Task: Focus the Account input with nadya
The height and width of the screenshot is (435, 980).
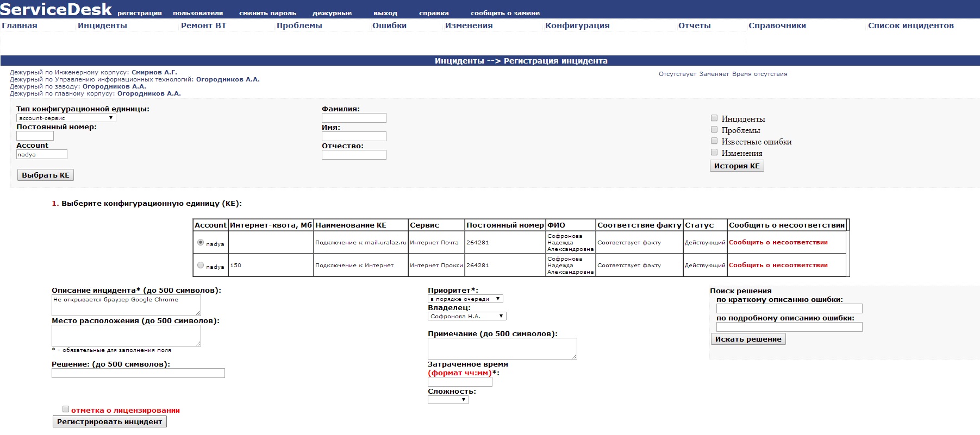Action: [42, 154]
